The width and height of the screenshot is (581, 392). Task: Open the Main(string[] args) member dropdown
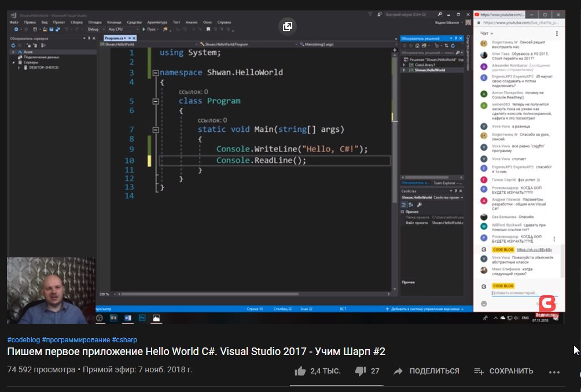click(x=347, y=45)
